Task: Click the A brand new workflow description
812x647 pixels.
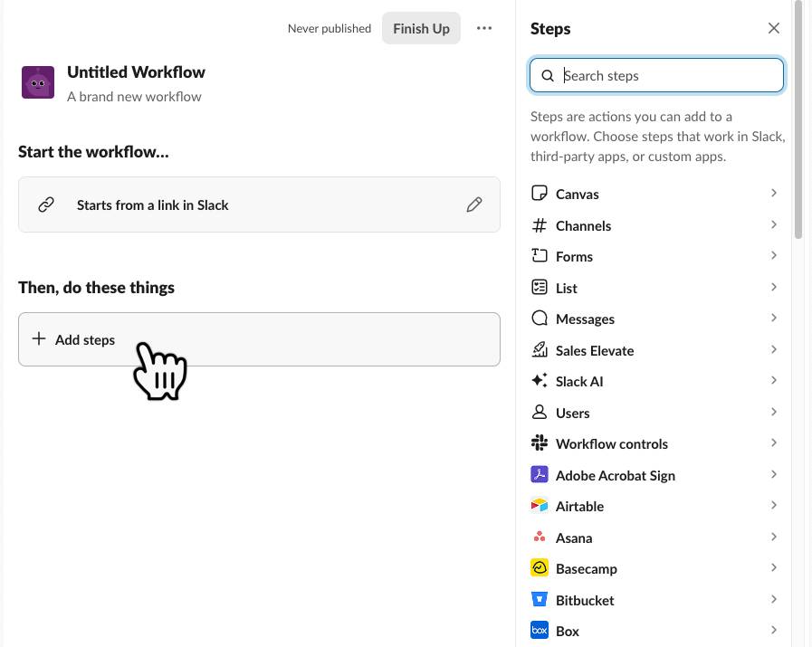Action: [134, 97]
